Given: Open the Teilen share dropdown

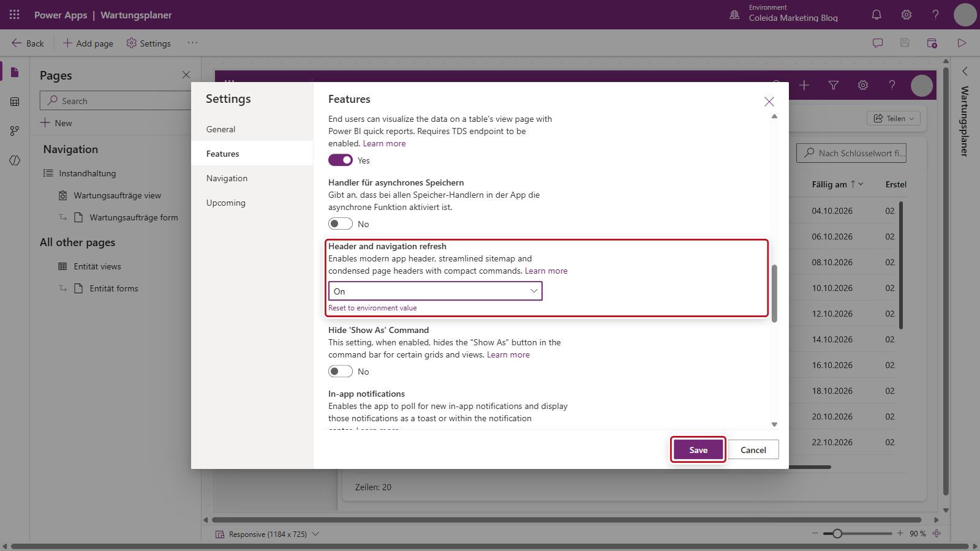Looking at the screenshot, I should pos(894,118).
